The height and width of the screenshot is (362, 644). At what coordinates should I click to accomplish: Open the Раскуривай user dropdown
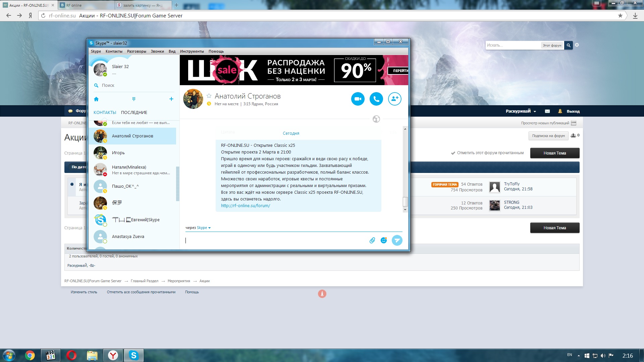521,111
